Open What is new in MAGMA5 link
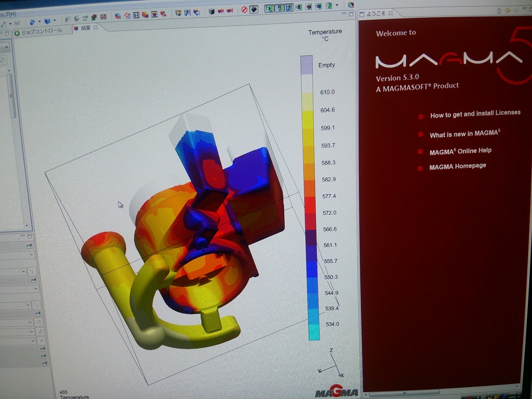This screenshot has height=399, width=532. (x=465, y=134)
